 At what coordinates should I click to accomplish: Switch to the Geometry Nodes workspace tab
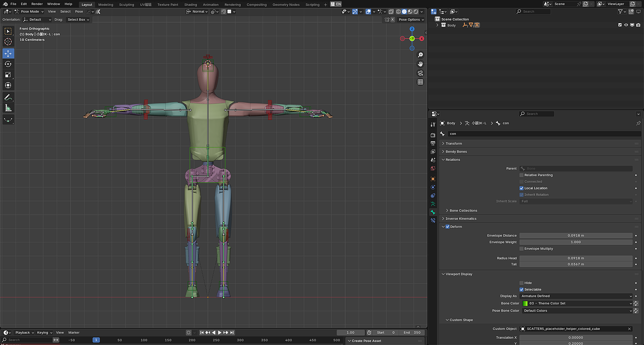pos(286,5)
